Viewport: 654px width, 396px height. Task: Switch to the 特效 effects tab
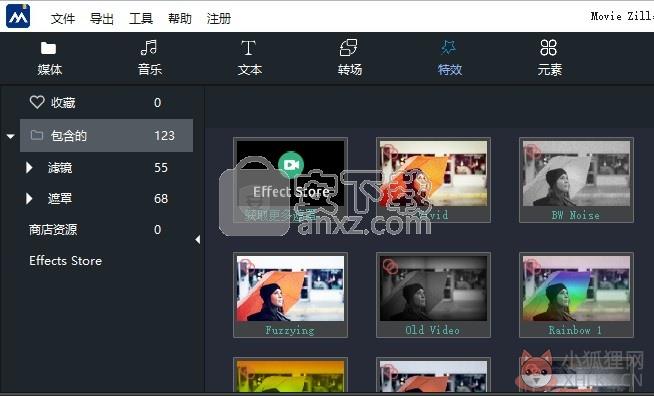pyautogui.click(x=450, y=58)
